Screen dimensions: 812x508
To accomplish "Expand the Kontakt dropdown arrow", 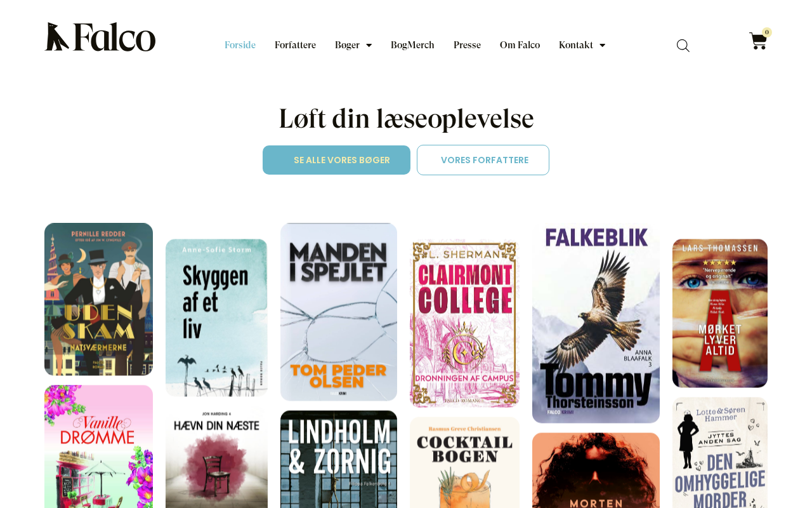I will [x=603, y=45].
